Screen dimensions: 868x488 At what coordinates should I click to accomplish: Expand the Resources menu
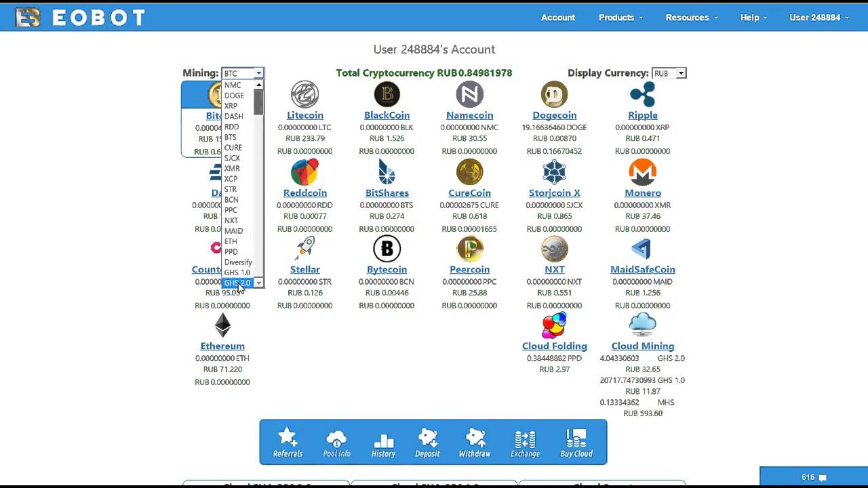691,18
